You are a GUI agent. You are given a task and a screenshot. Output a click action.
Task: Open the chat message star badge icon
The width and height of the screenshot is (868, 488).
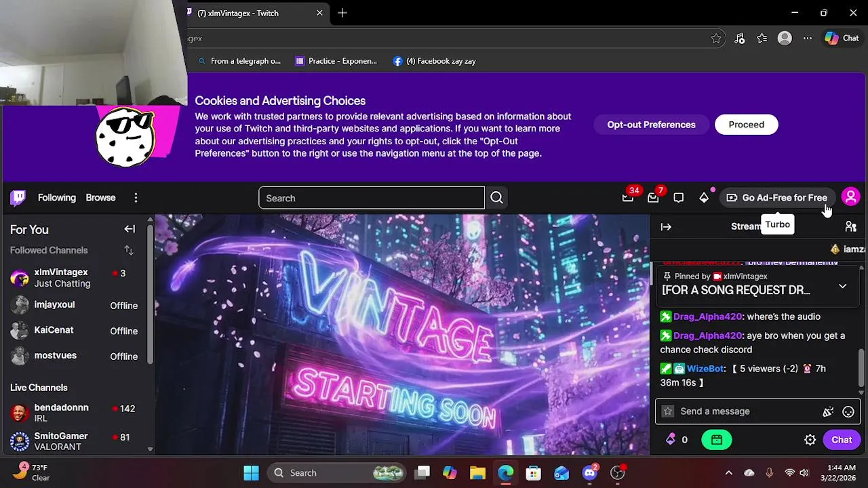(x=668, y=411)
